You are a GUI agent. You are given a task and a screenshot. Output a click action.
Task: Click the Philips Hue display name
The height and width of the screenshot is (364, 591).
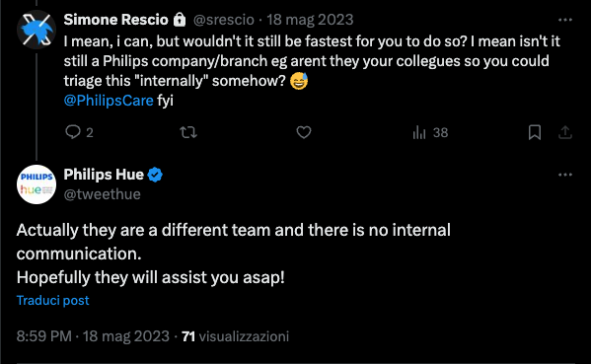click(x=104, y=175)
